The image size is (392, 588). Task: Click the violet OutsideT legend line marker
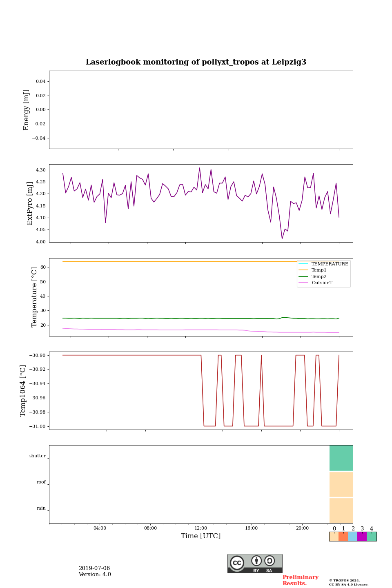coord(303,283)
